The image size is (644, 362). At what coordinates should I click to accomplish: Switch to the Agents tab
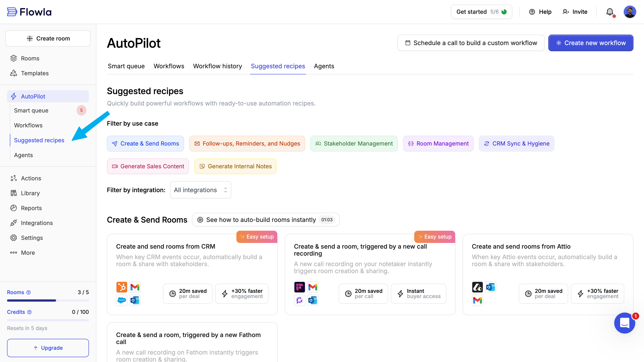tap(324, 66)
